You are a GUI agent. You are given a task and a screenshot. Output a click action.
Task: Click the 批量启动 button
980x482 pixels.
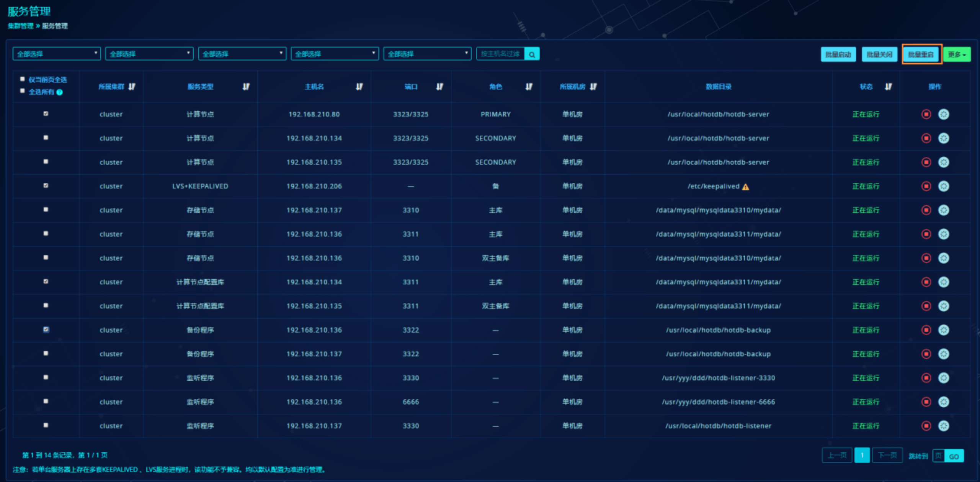(838, 54)
